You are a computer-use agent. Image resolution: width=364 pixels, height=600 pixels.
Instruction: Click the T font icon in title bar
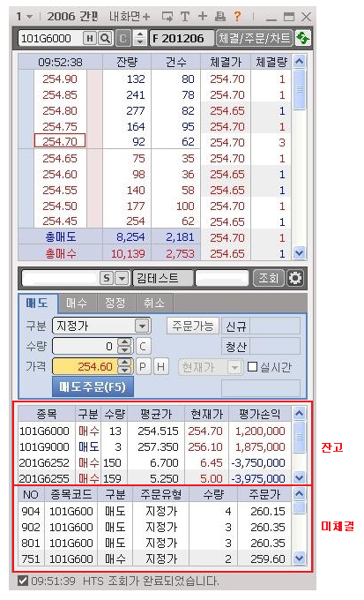coord(185,16)
